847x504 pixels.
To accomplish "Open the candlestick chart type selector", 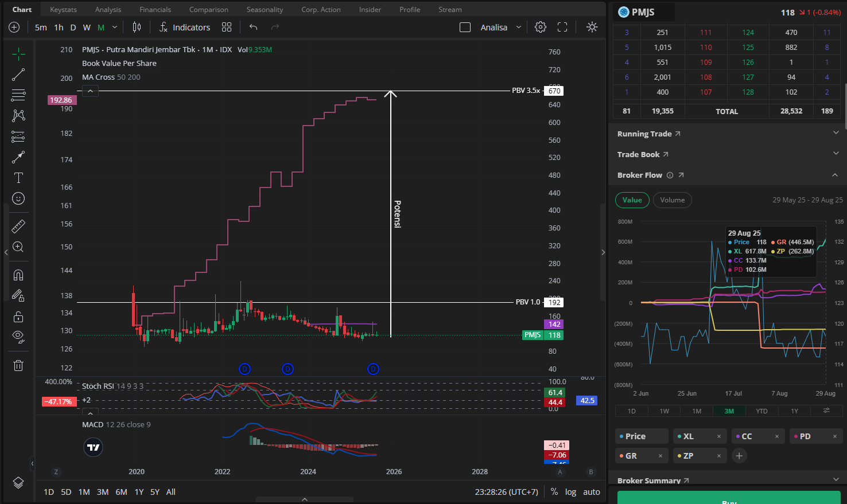I will (137, 27).
